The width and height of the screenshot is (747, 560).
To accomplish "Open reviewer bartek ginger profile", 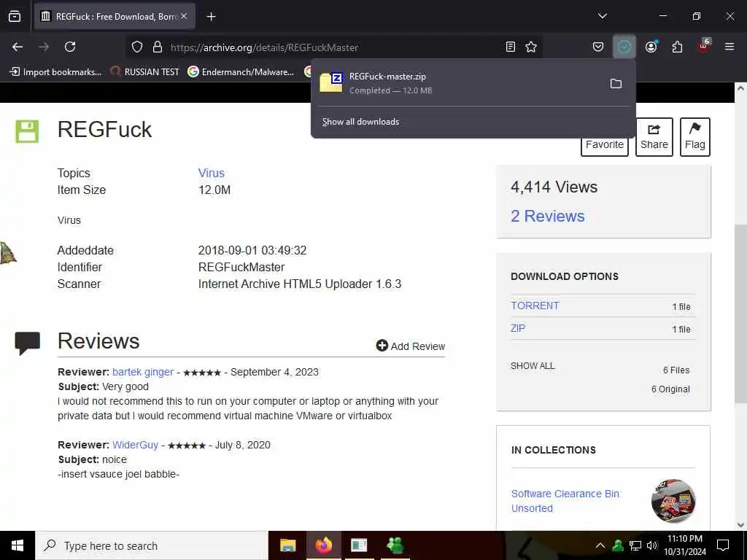I will point(143,372).
